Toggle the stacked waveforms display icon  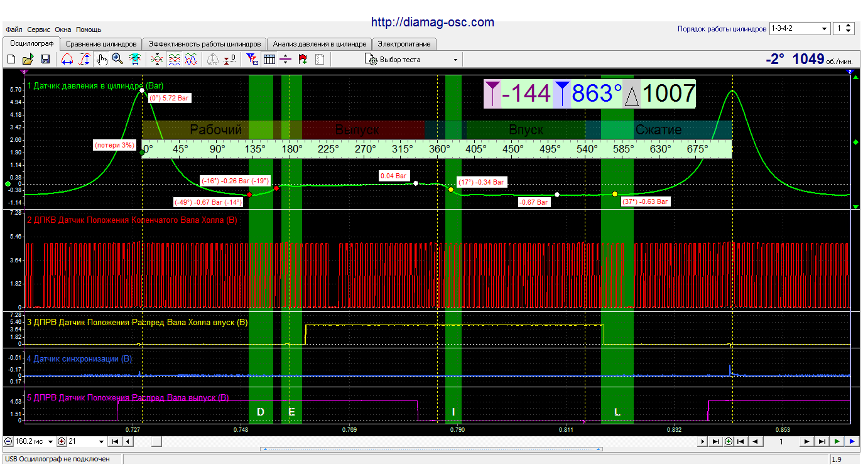[174, 60]
